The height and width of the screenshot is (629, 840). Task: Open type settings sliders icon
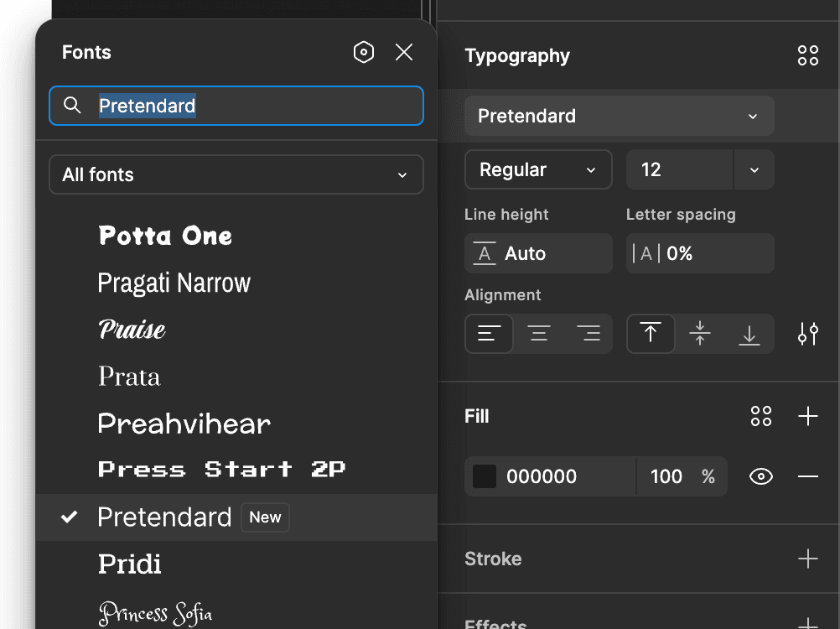(807, 334)
